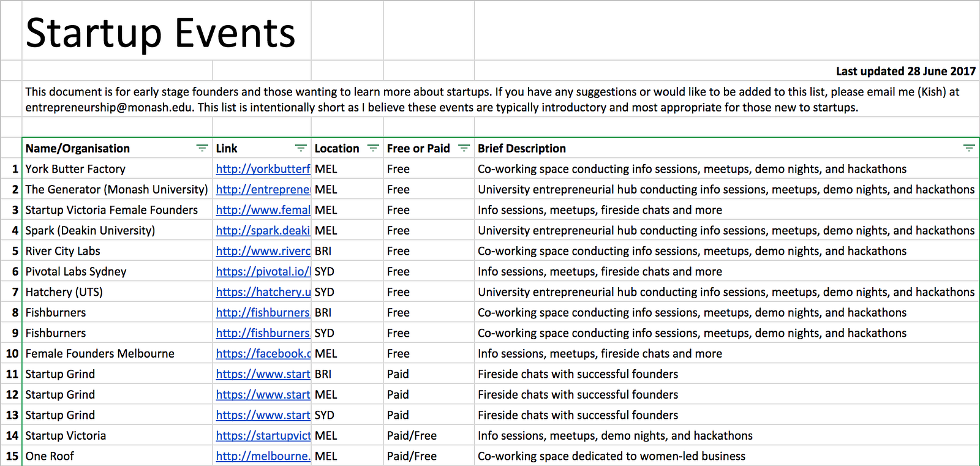The image size is (980, 466).
Task: Open the Pivotal Labs Sydney link
Action: (x=263, y=272)
